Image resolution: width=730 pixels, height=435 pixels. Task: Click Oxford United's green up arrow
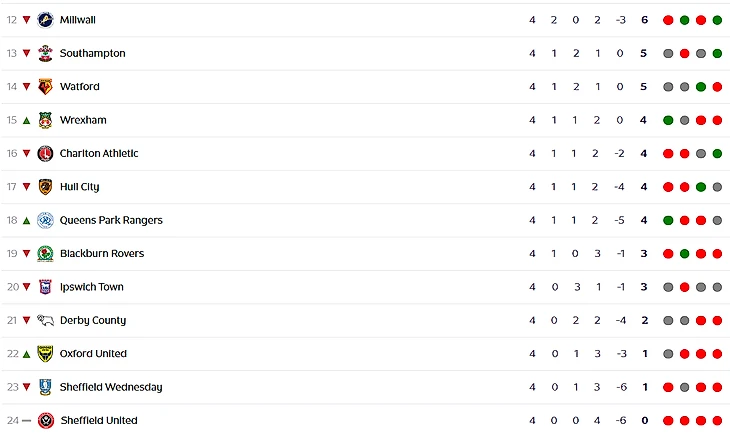[27, 354]
